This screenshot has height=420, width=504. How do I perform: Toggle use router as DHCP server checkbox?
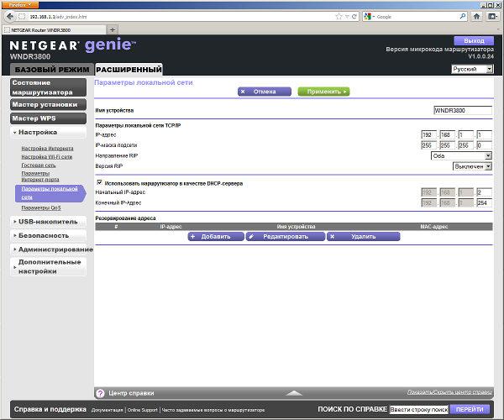[x=100, y=182]
